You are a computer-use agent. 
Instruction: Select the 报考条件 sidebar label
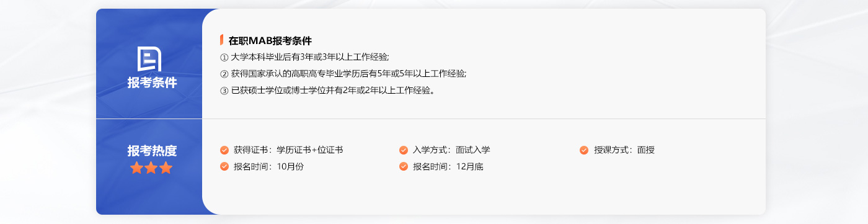[x=152, y=83]
